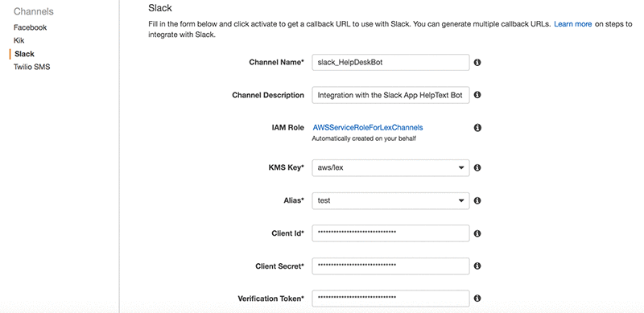Click the Client Id masked field
644x313 pixels.
390,233
